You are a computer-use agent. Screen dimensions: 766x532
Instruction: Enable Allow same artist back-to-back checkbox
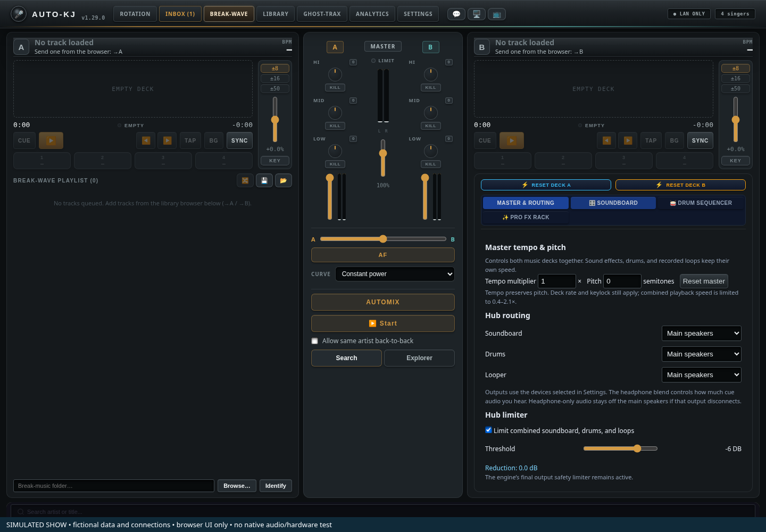[315, 341]
